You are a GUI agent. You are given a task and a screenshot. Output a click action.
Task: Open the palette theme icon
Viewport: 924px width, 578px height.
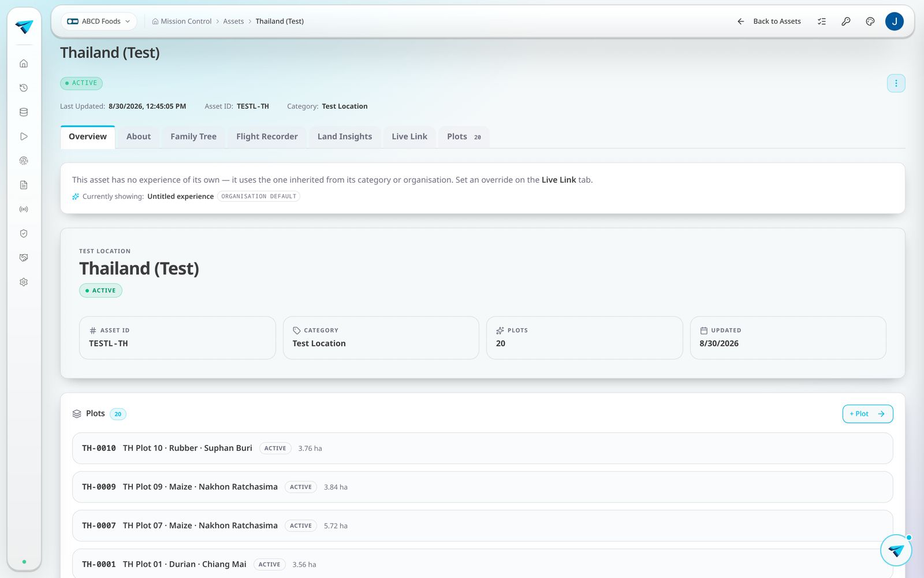(x=870, y=21)
